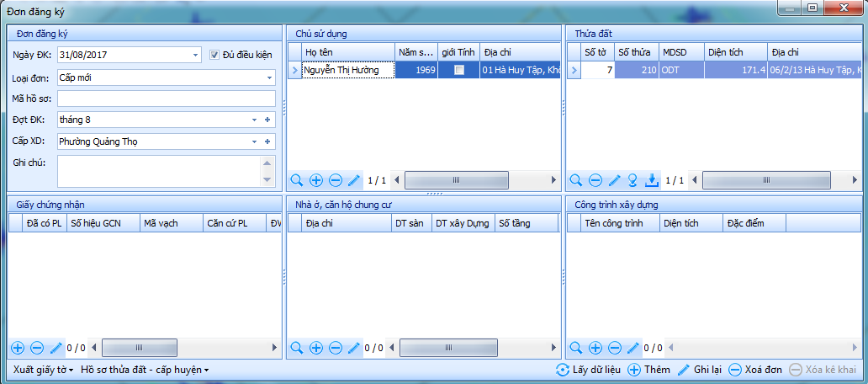This screenshot has width=868, height=384.
Task: Toggle giới tính checkbox for Nguyễn Thị Hường
Action: pyautogui.click(x=458, y=71)
